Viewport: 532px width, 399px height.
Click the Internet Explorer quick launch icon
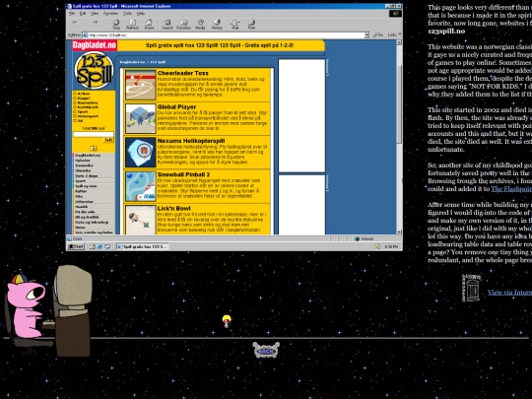pos(100,246)
